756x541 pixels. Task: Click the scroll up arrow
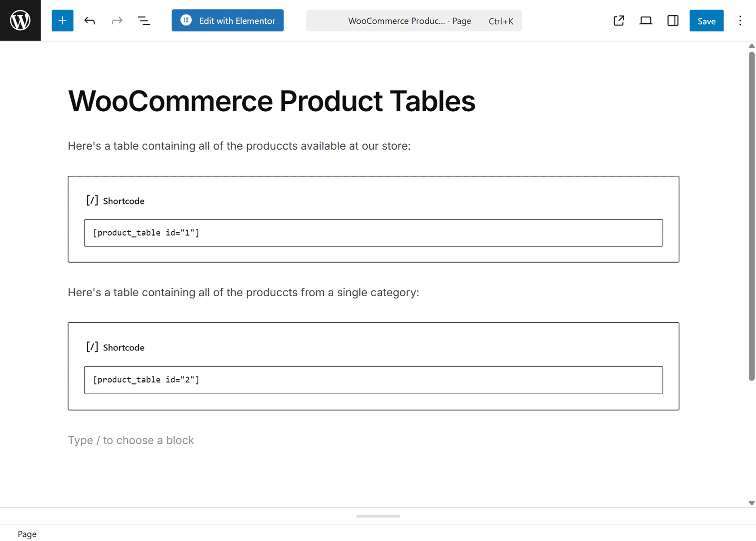pyautogui.click(x=752, y=46)
